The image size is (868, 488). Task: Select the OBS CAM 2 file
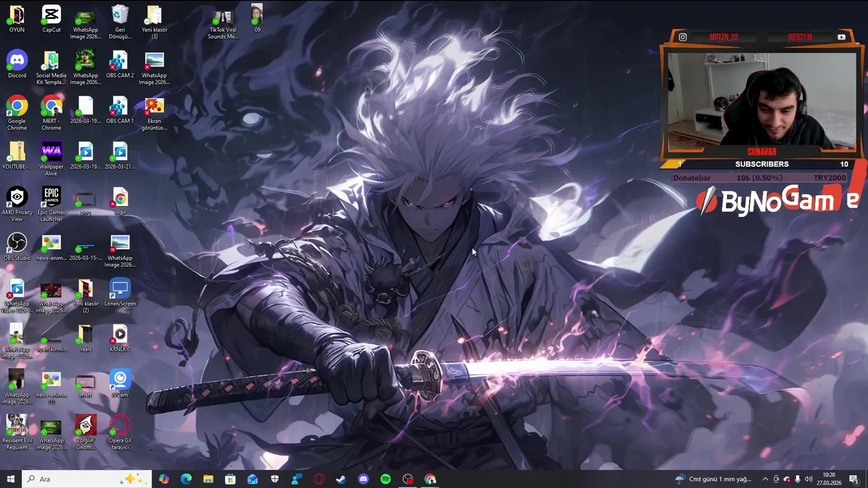(120, 65)
